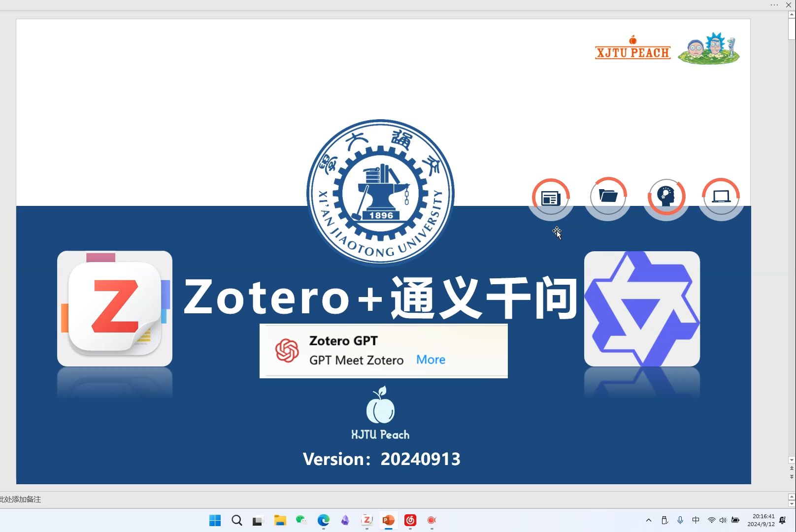Go to next slide with double-down arrow

792,477
